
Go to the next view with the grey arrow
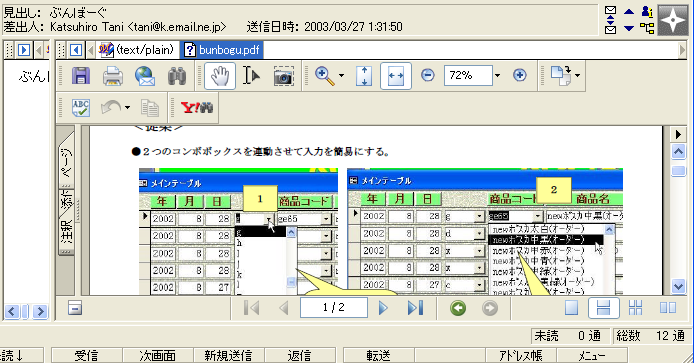(490, 308)
